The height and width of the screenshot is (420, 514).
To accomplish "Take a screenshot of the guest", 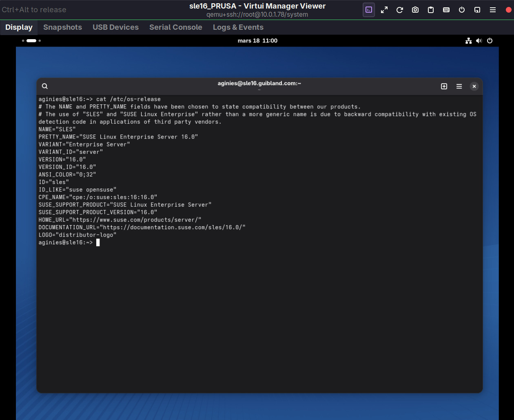I will (x=415, y=10).
